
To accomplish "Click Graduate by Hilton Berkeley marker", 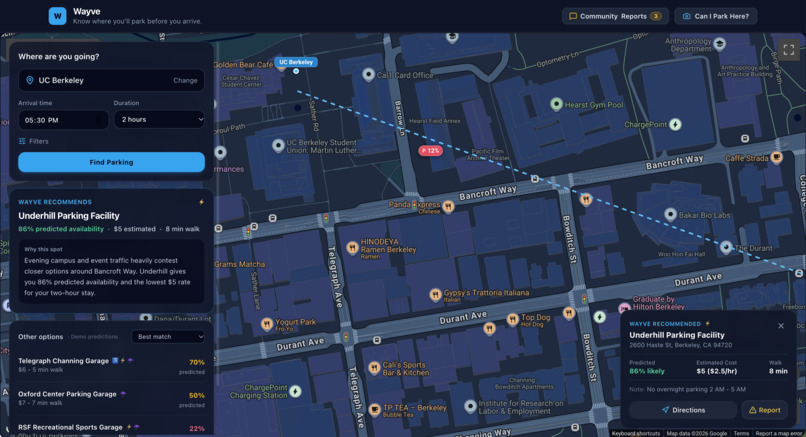I will tap(624, 308).
